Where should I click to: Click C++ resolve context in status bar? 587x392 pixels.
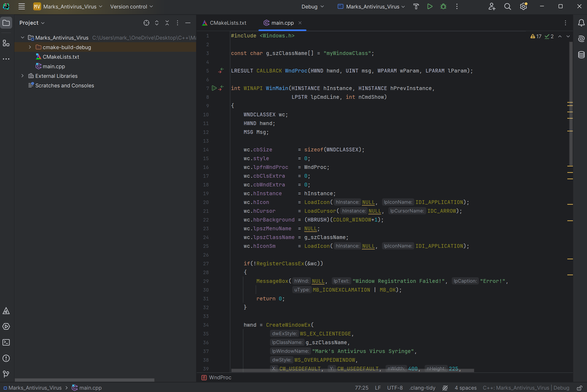pyautogui.click(x=526, y=388)
